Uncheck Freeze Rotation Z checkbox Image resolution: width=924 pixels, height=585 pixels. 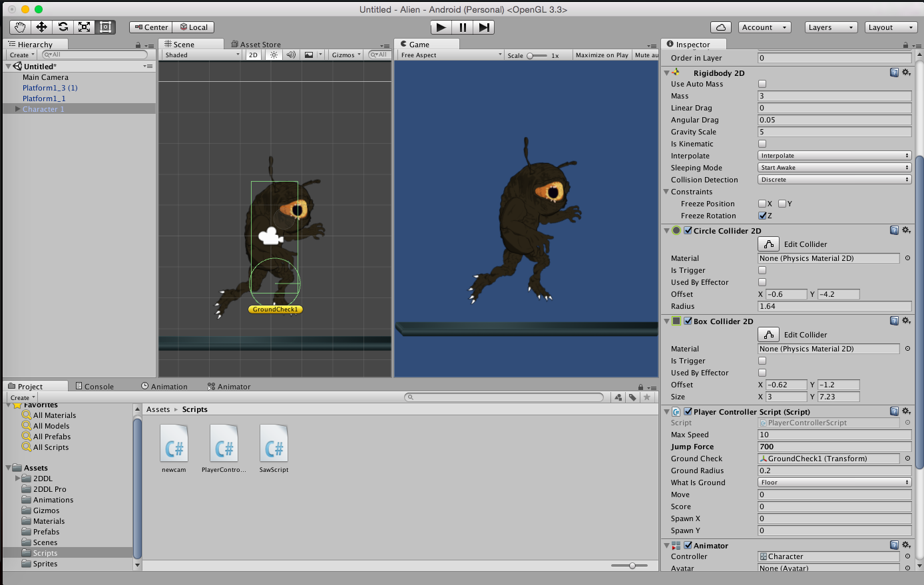[x=762, y=216]
